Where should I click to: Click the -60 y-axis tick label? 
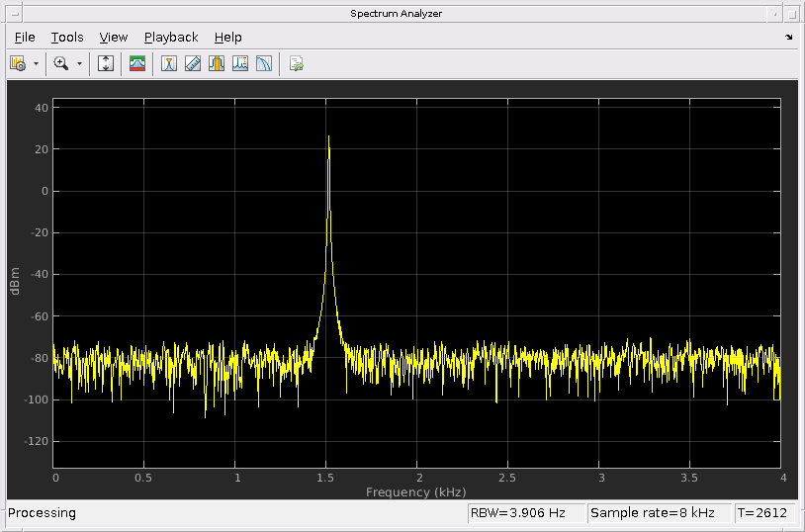click(x=40, y=316)
